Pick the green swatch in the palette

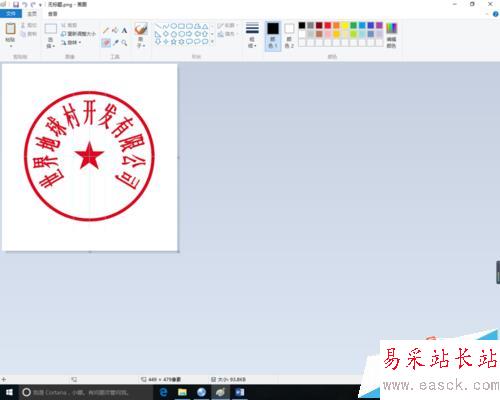tap(354, 25)
